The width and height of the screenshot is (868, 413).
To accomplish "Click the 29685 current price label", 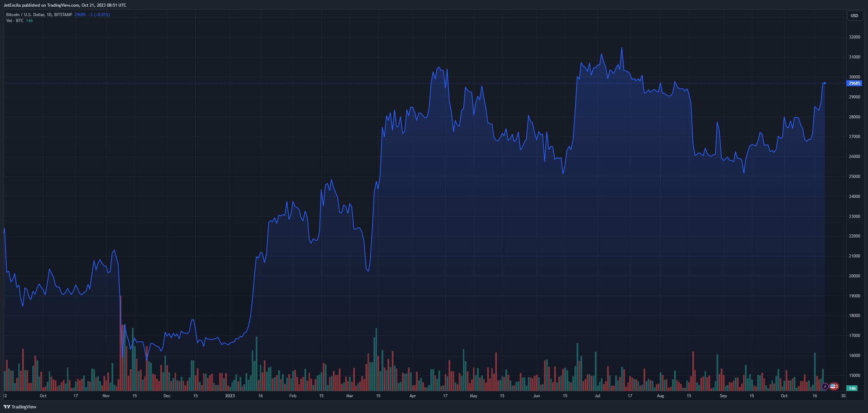I will (854, 83).
